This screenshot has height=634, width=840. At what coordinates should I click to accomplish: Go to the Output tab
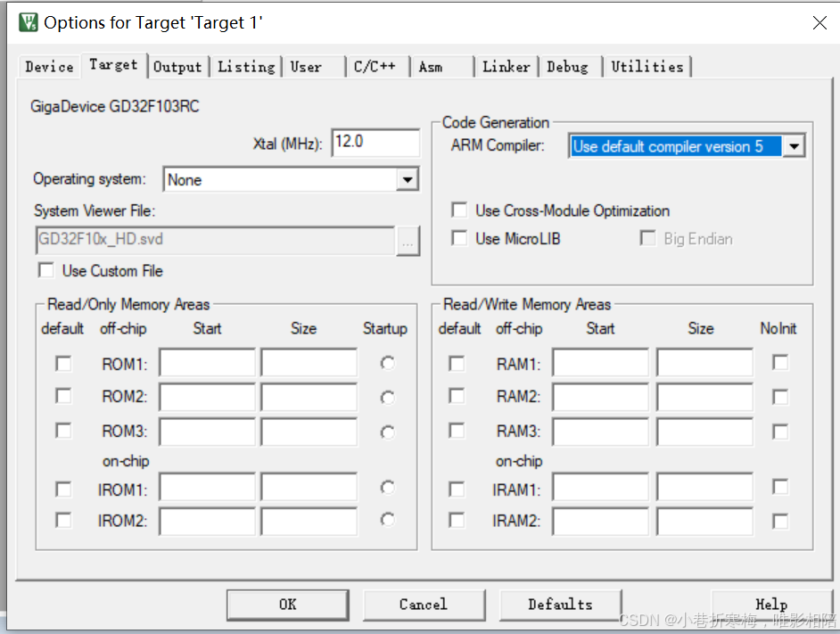(177, 66)
